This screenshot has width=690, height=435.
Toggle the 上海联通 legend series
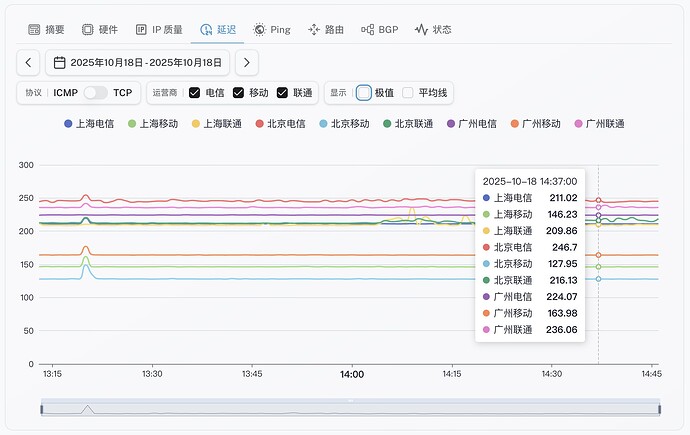point(217,124)
